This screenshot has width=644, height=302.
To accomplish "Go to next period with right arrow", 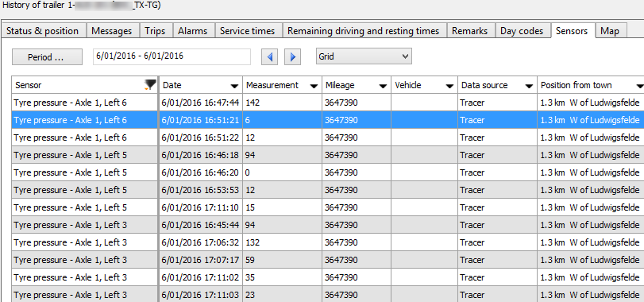I will tap(293, 57).
